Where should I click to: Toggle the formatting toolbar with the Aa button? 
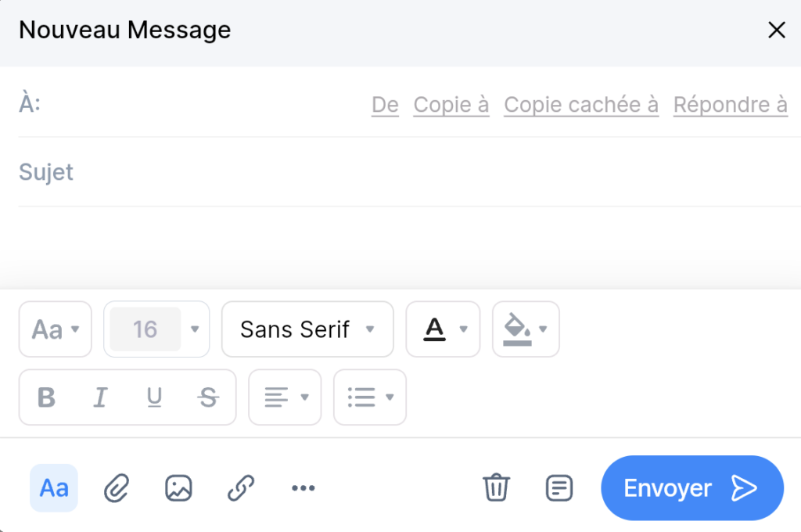coord(53,487)
